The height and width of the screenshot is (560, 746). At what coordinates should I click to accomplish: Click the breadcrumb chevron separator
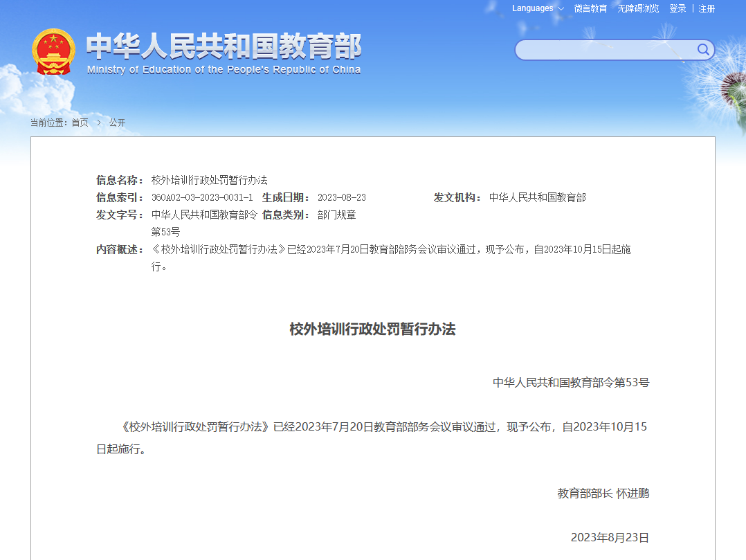pyautogui.click(x=99, y=123)
